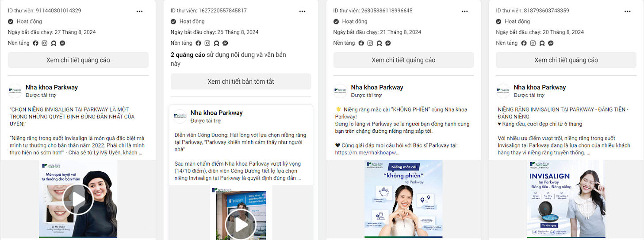The image size is (644, 240).
Task: Click "Ngày bắt đầu chạy: 20 Tháng 8, 2024"
Action: [540, 32]
